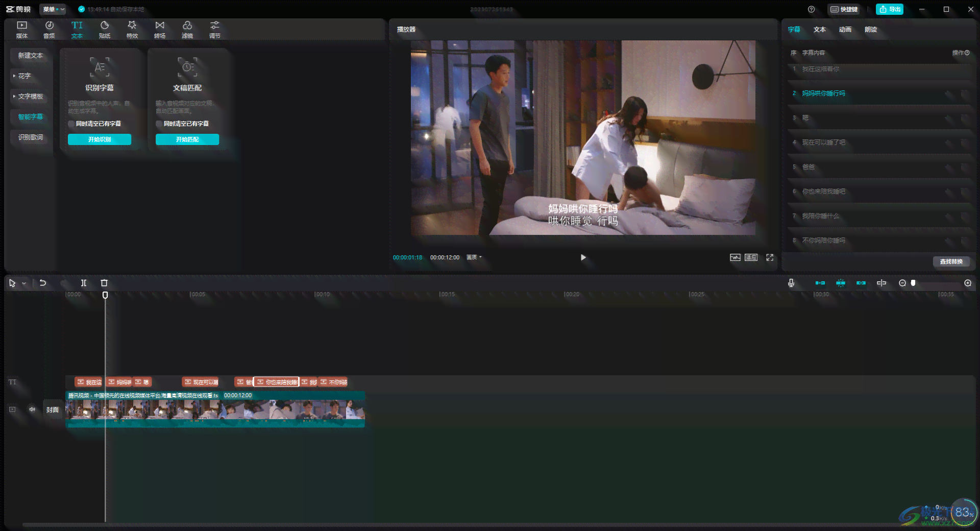Select the video clip thumbnails on timeline
Image resolution: width=980 pixels, height=531 pixels.
click(x=215, y=409)
